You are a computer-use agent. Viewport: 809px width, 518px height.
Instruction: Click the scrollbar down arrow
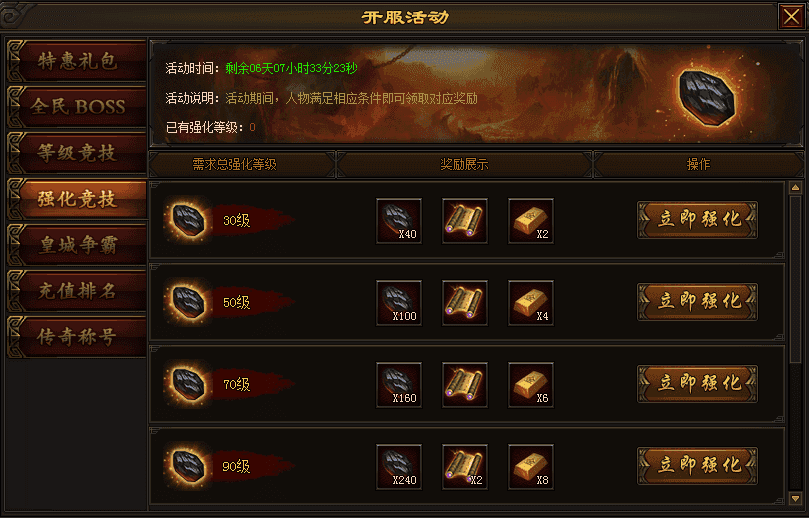tap(795, 498)
